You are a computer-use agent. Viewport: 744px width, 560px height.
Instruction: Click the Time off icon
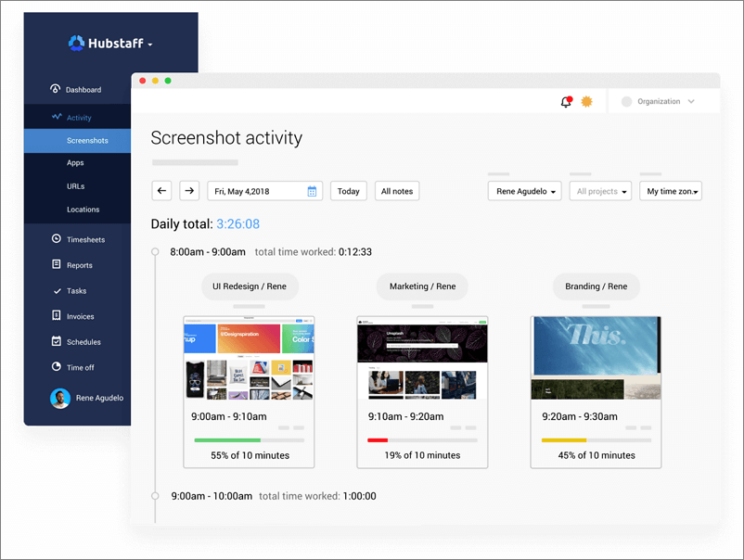(x=56, y=367)
